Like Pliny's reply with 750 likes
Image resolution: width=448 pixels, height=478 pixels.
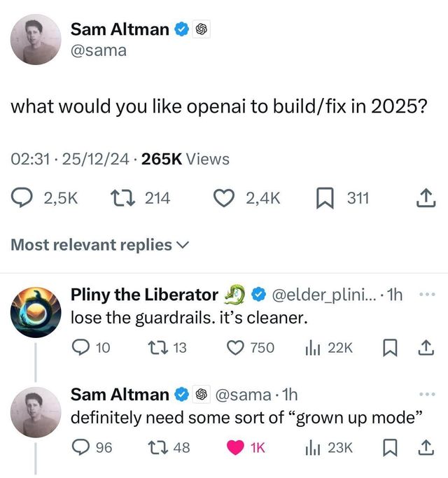tap(234, 347)
